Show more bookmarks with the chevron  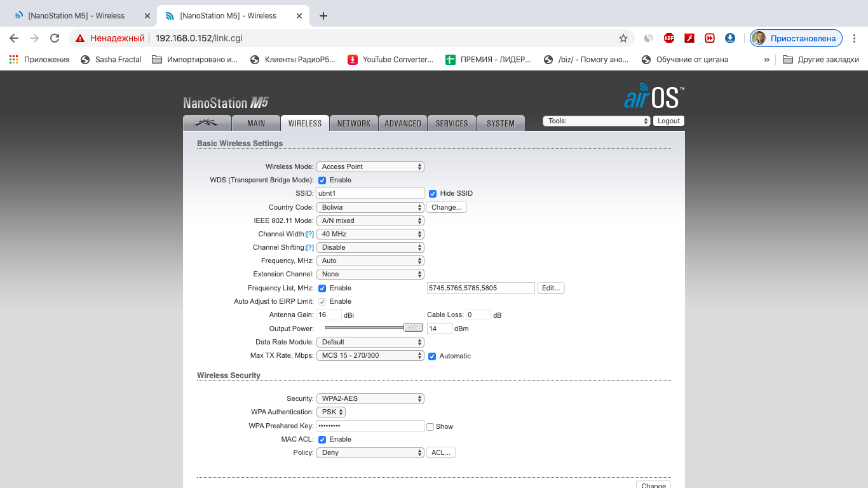pos(767,60)
